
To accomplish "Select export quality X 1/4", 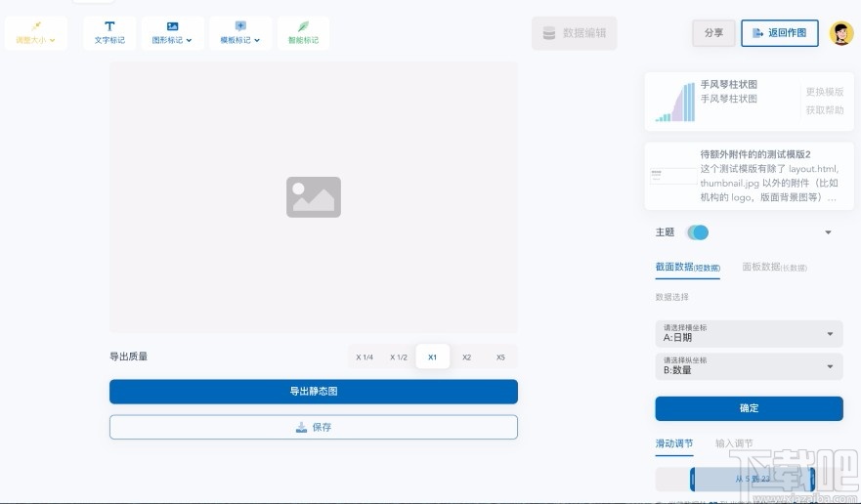I will 365,357.
